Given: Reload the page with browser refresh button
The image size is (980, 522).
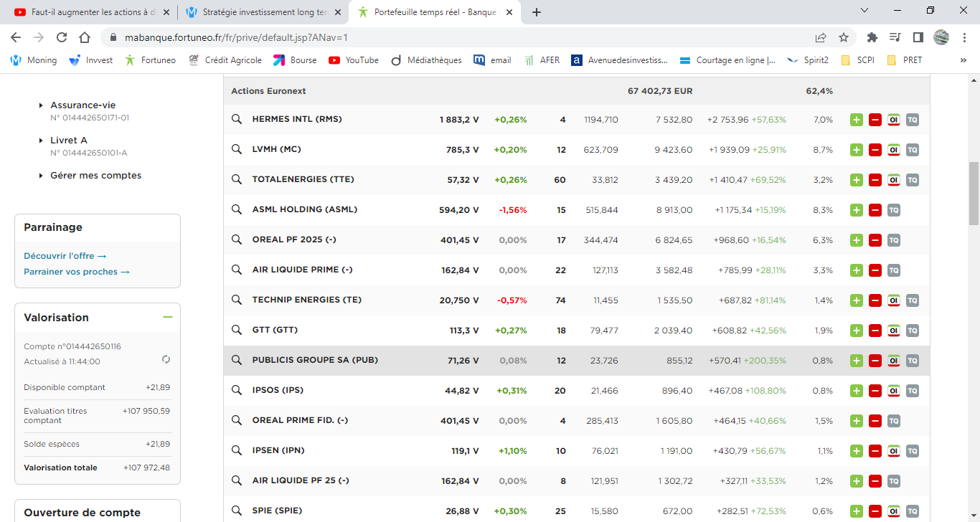Looking at the screenshot, I should pyautogui.click(x=62, y=37).
